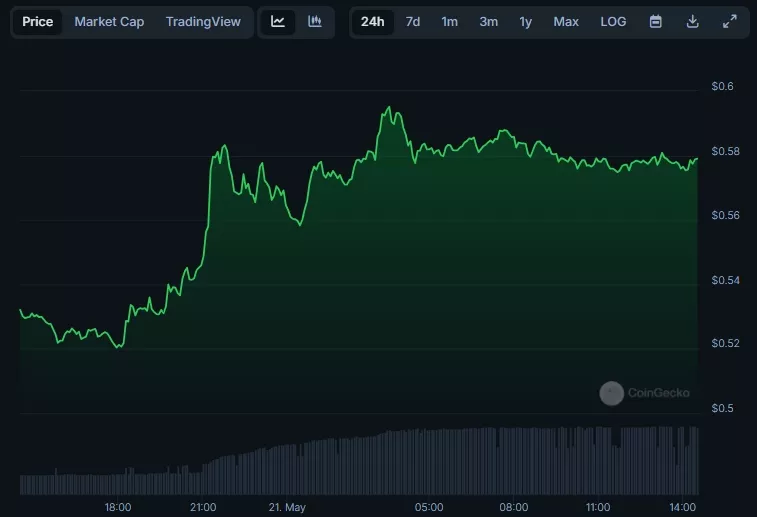757x517 pixels.
Task: Click the $0.54 price axis label
Action: pyautogui.click(x=725, y=280)
